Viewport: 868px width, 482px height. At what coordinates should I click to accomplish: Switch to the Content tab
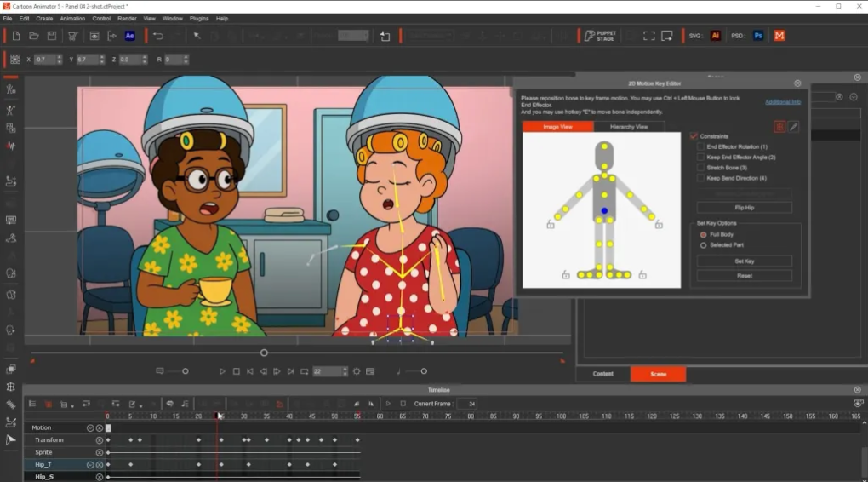point(602,374)
